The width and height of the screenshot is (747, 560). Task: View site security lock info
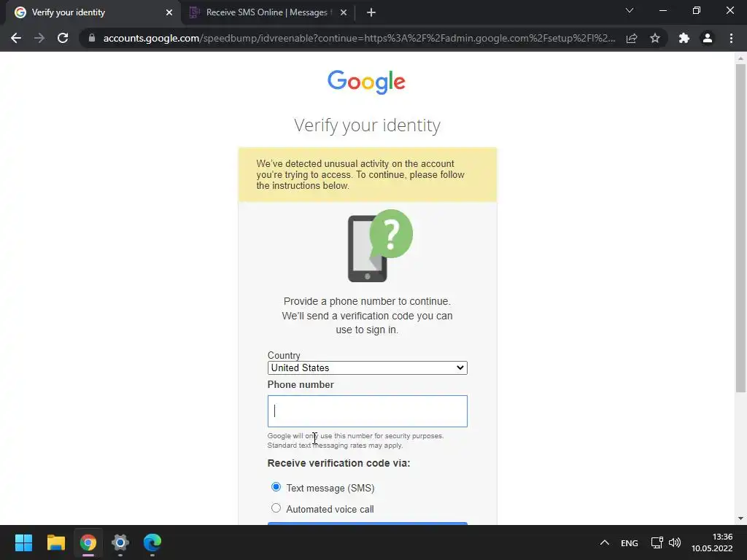click(92, 38)
